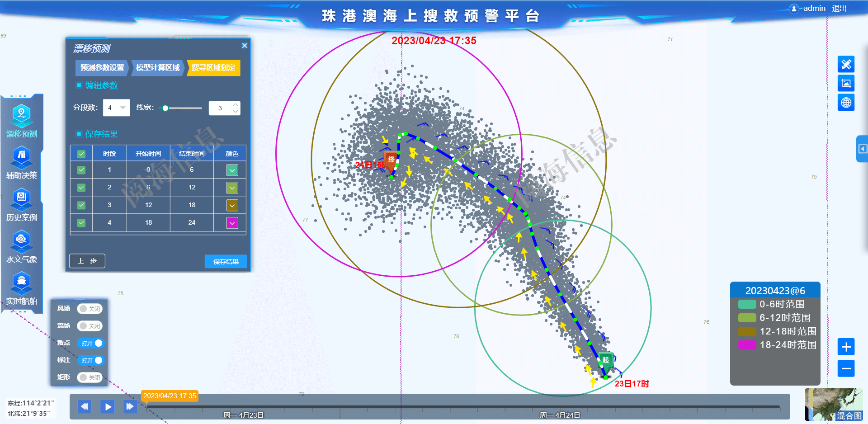Switch to the 模型计算区域 tab
This screenshot has width=868, height=424.
coord(158,68)
